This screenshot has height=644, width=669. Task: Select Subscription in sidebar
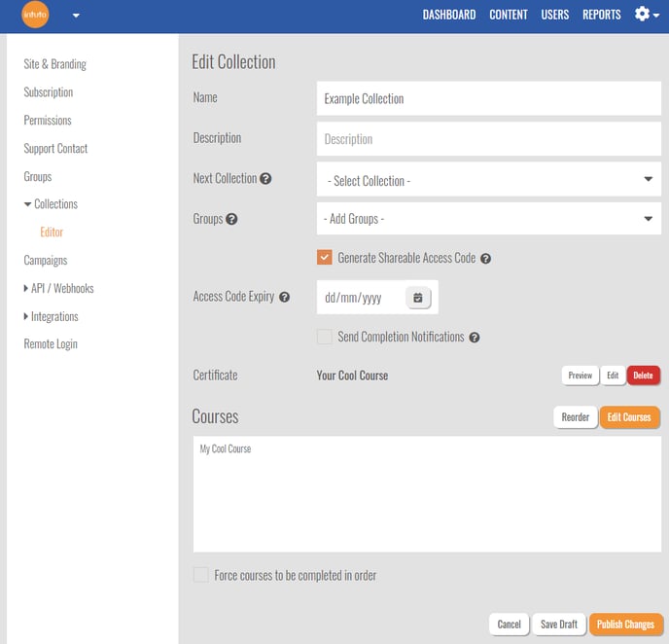[49, 92]
